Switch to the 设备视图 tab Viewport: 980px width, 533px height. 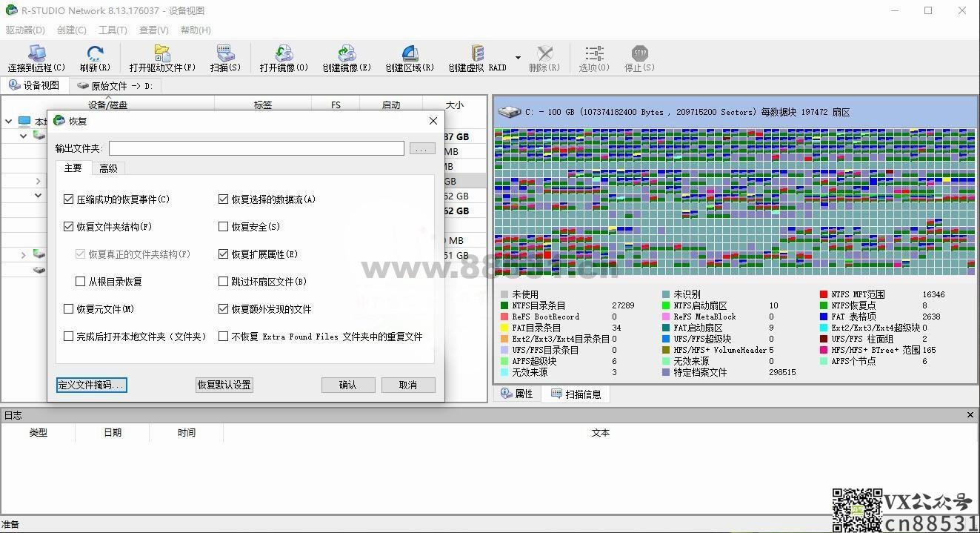pyautogui.click(x=34, y=85)
